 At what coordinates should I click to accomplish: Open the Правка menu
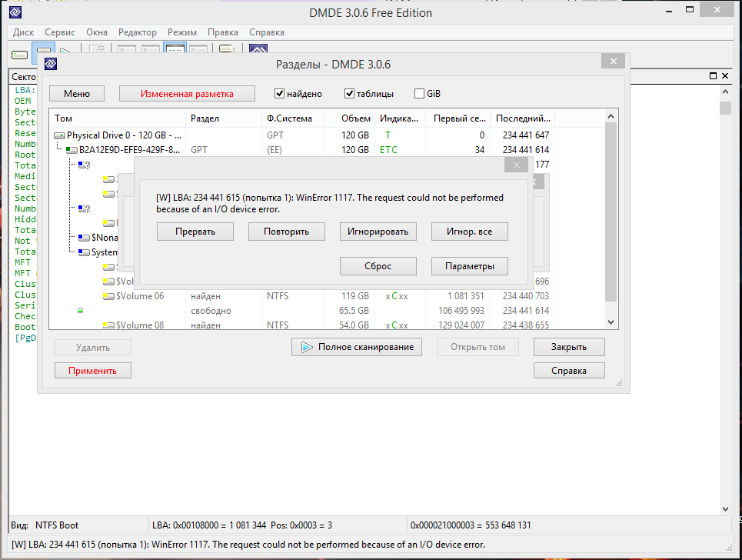pos(222,32)
